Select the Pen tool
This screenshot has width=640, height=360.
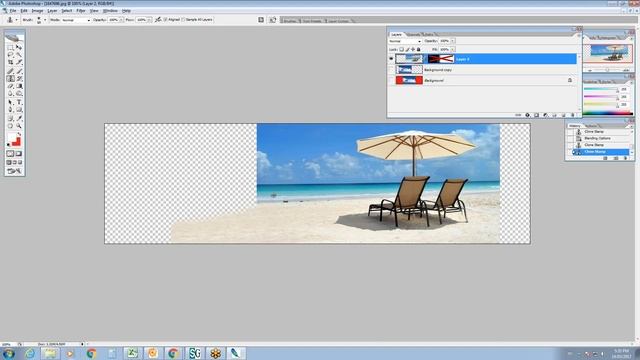point(11,109)
